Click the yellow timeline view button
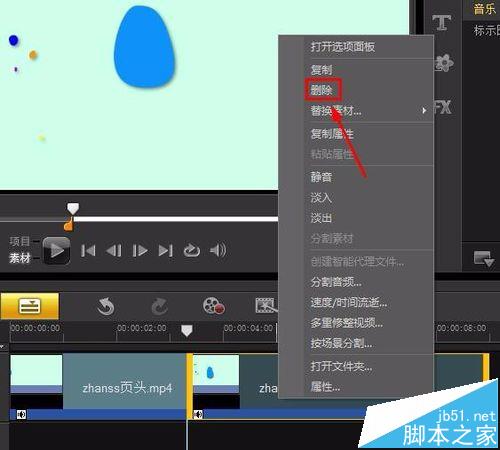 30,306
